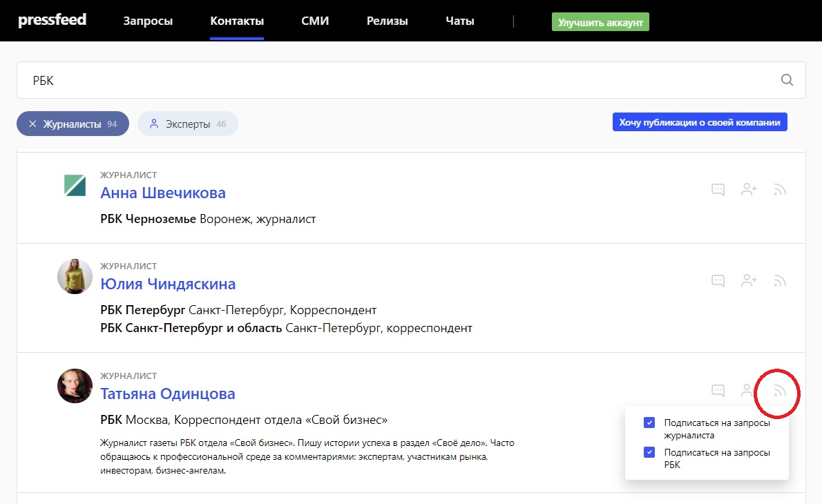Open chat with Юлия Чиндяскина
Viewport: 822px width, 504px height.
click(x=718, y=281)
